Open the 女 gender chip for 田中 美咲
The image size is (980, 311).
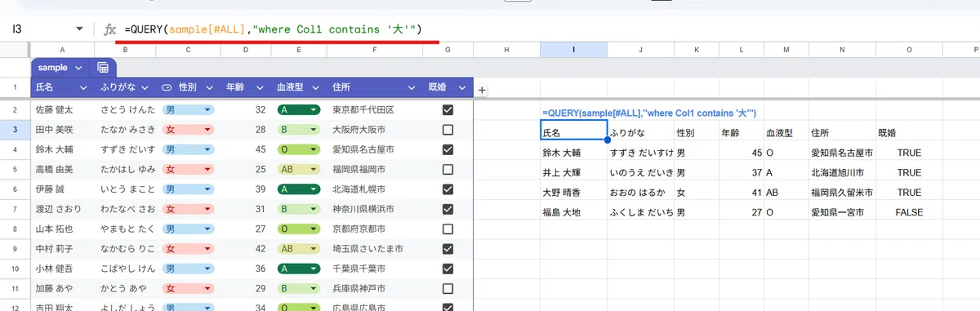coord(187,130)
